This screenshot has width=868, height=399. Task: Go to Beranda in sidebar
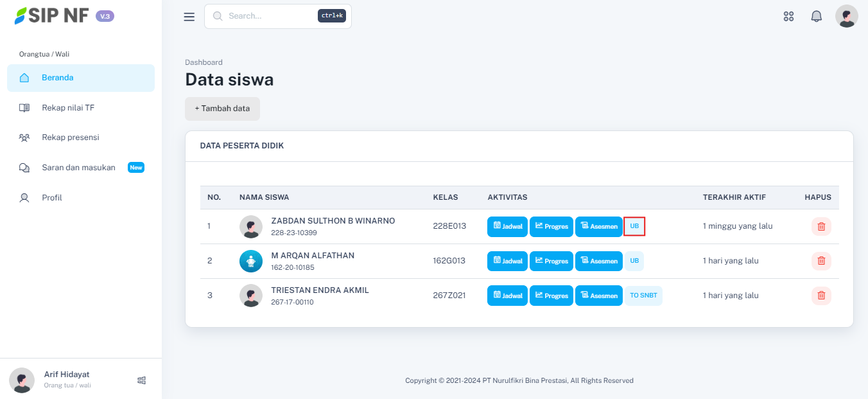click(x=81, y=78)
